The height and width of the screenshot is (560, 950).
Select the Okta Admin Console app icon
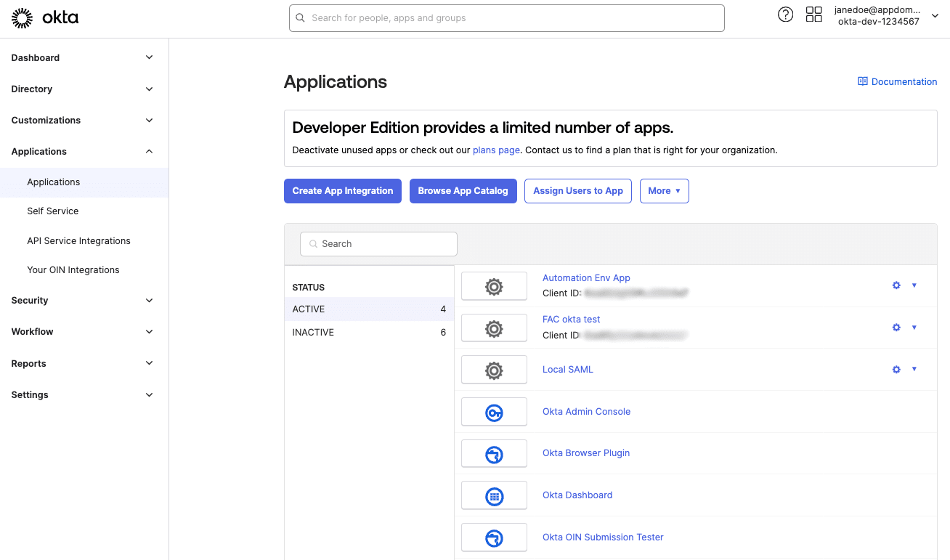pos(494,412)
